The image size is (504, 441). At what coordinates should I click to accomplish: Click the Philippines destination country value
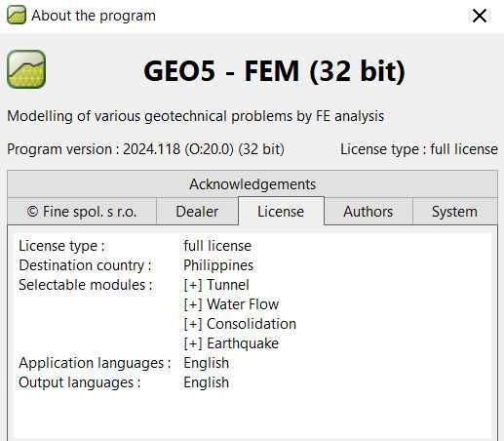(218, 265)
